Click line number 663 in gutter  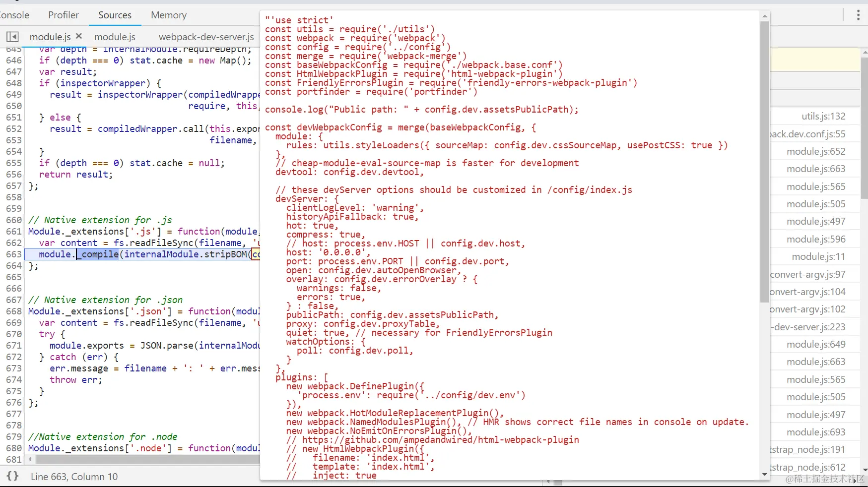[x=14, y=254]
